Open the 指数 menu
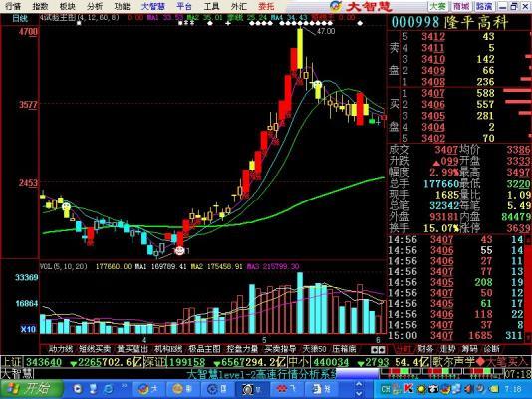This screenshot has height=399, width=532. 40,6
